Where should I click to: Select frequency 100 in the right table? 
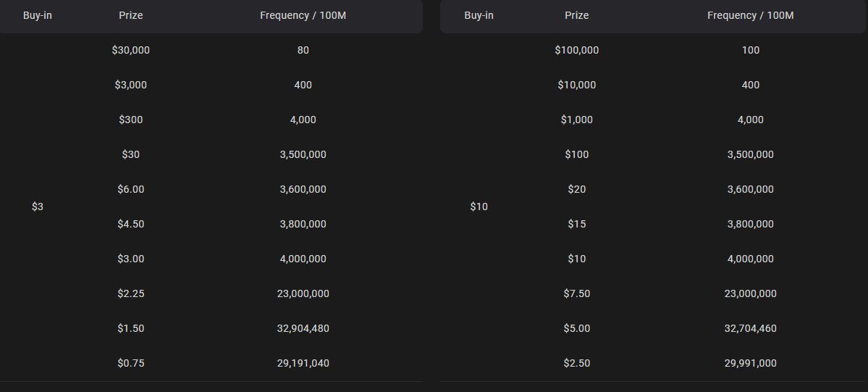click(x=751, y=51)
